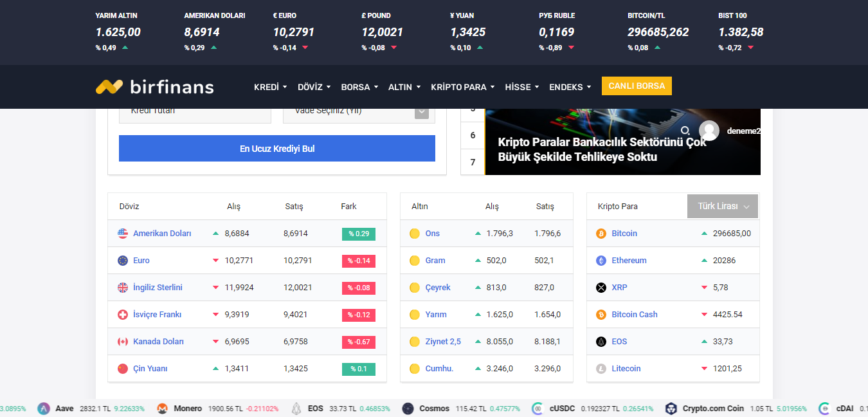Click the Ethereum logo icon
The image size is (868, 417).
coord(601,261)
